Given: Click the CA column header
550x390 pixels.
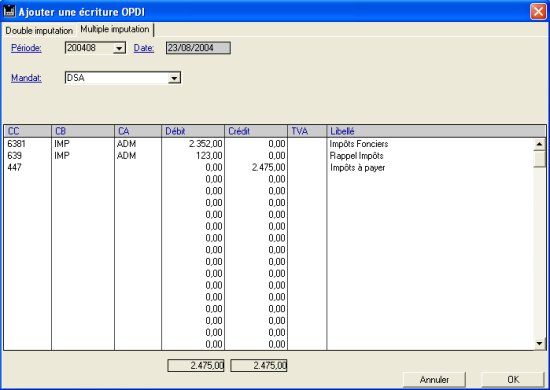Looking at the screenshot, I should [x=138, y=131].
